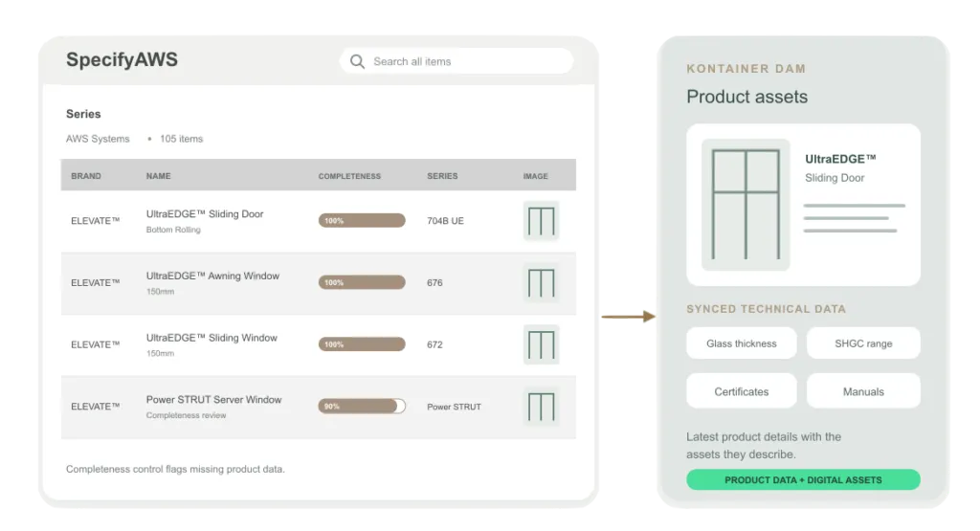The image size is (980, 531).
Task: Click the SYNCED TECHNICAL DATA label
Action: 766,309
